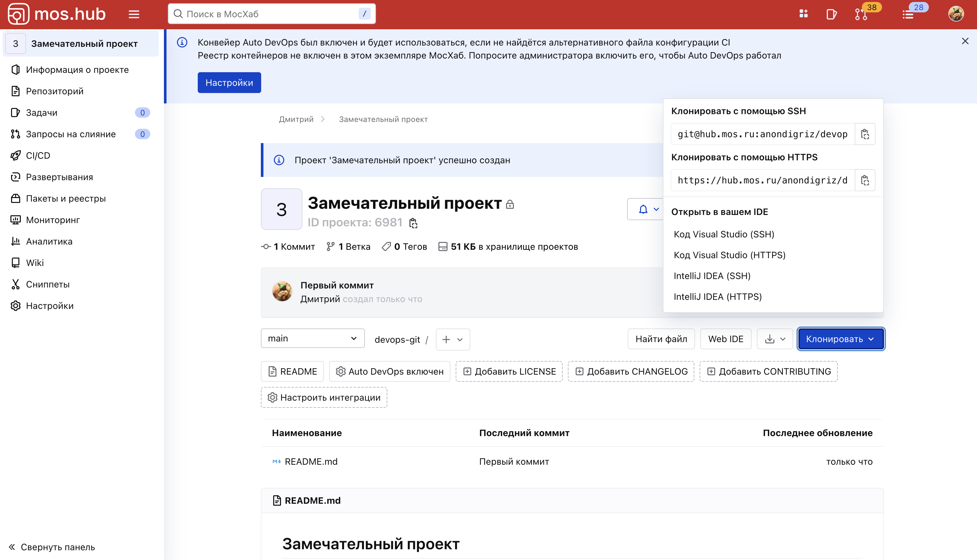
Task: Dismiss the Auto DevOps banner
Action: point(965,41)
